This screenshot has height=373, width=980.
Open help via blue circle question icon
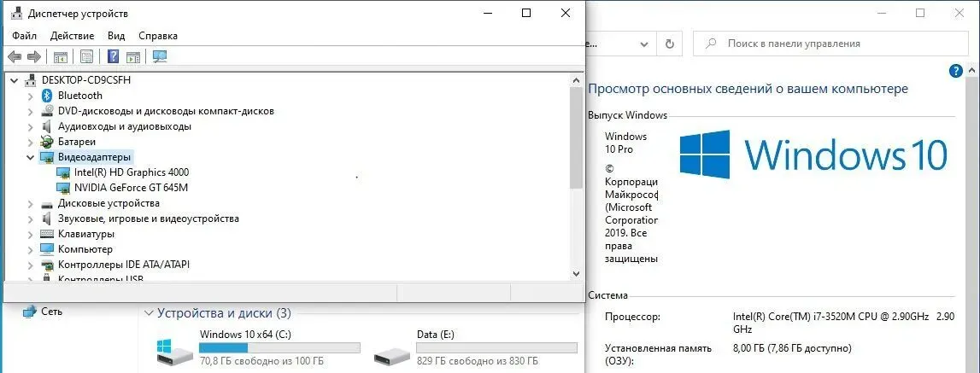click(x=956, y=71)
